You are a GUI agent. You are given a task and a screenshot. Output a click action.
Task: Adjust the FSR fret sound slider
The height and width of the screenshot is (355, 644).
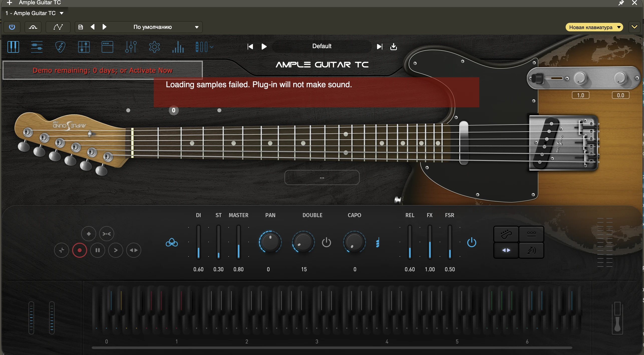(450, 242)
